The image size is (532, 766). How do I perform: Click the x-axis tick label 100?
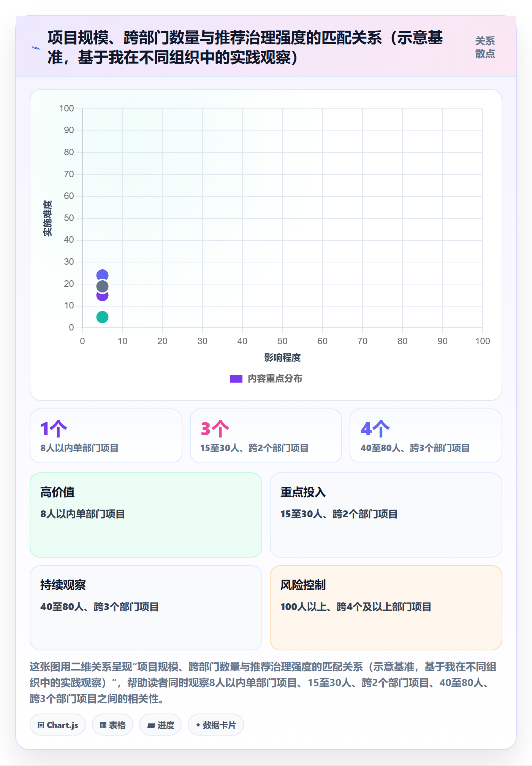[483, 341]
